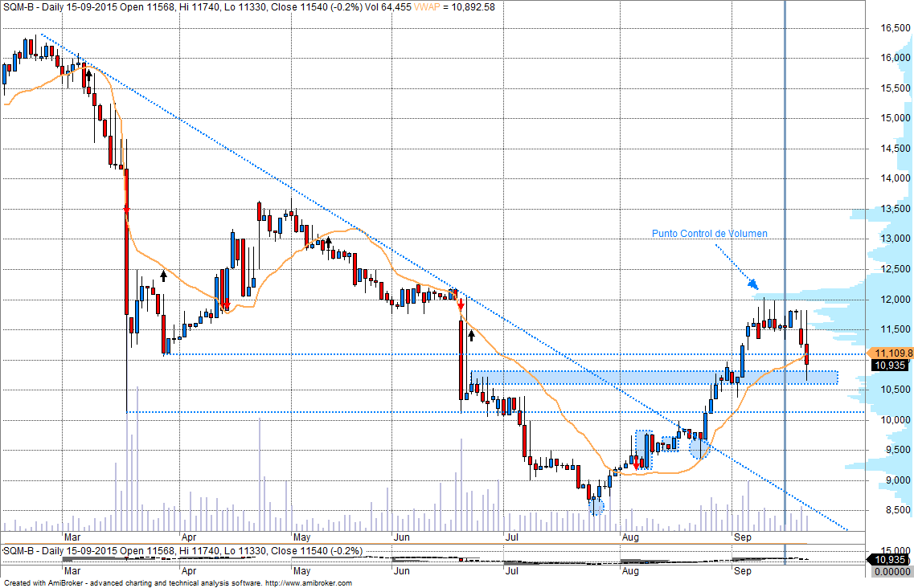Click the 12,500 price axis label

coord(896,269)
